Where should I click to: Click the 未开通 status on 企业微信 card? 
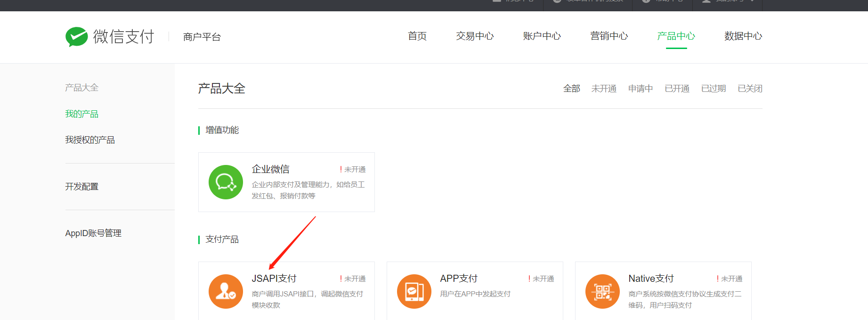click(353, 170)
